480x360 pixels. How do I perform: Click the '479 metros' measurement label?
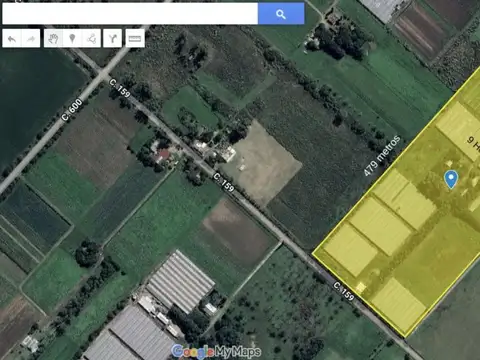(x=382, y=156)
